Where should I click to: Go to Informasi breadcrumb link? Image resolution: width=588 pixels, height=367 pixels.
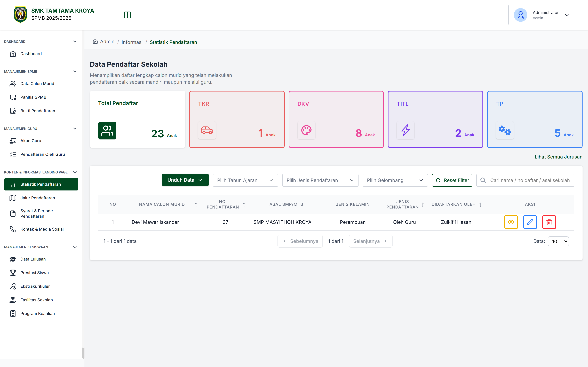132,42
